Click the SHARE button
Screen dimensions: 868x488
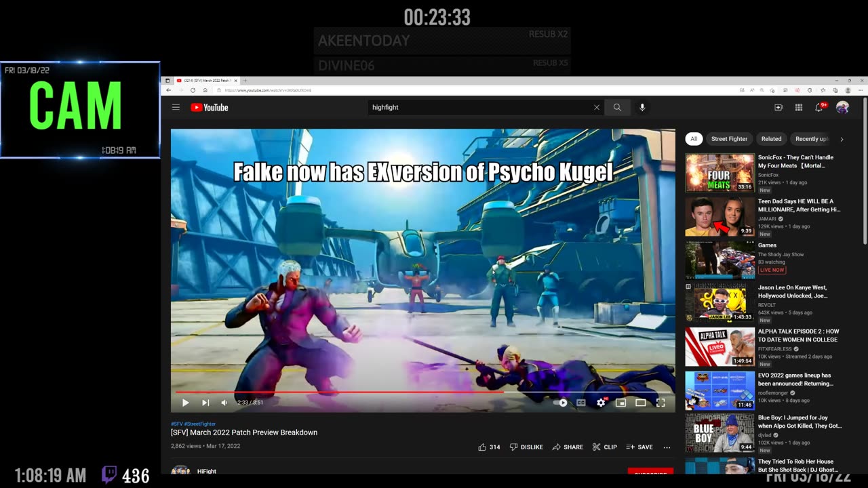[568, 447]
